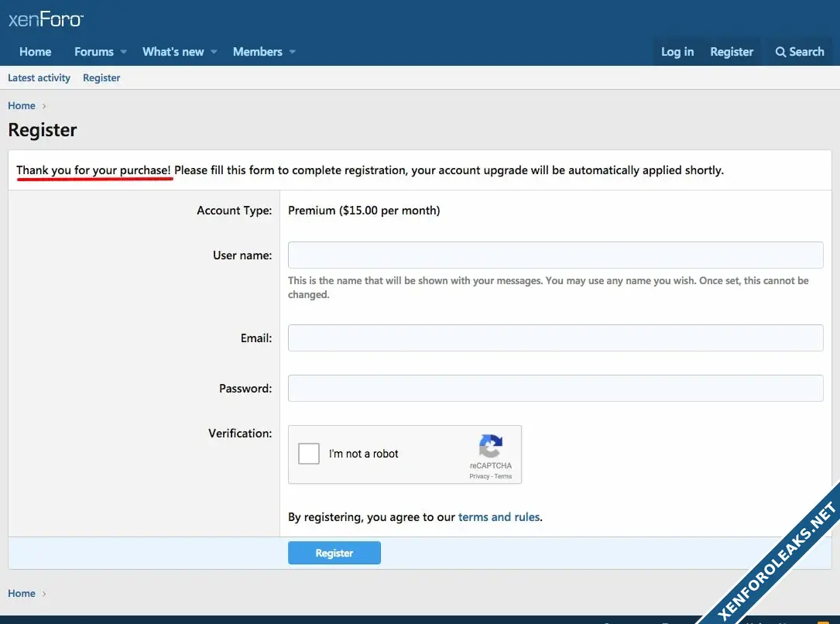Open the Members navigation tab
The image size is (840, 624).
click(257, 52)
